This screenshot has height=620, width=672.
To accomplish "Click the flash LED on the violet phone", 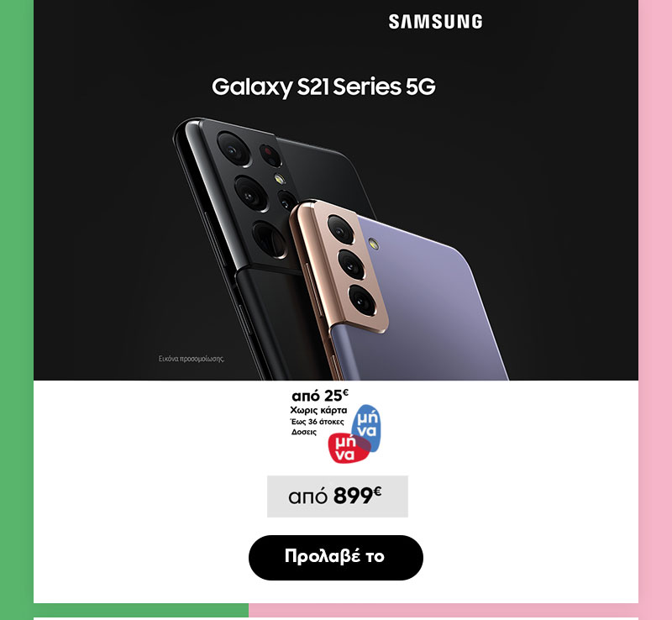I will [374, 244].
